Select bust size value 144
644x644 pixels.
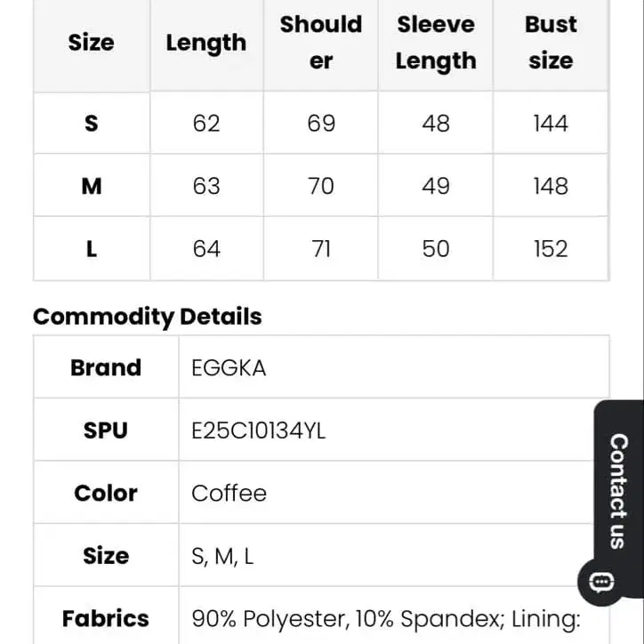(x=551, y=123)
